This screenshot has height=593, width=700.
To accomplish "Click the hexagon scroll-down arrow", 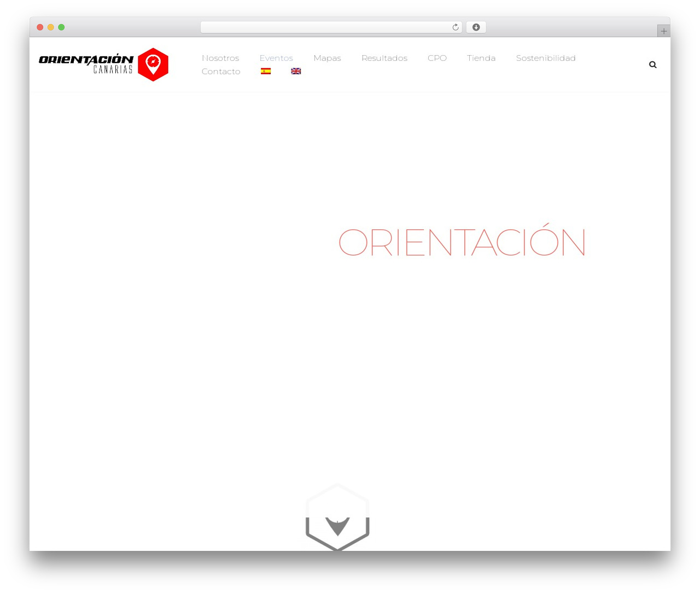I will pos(337,517).
